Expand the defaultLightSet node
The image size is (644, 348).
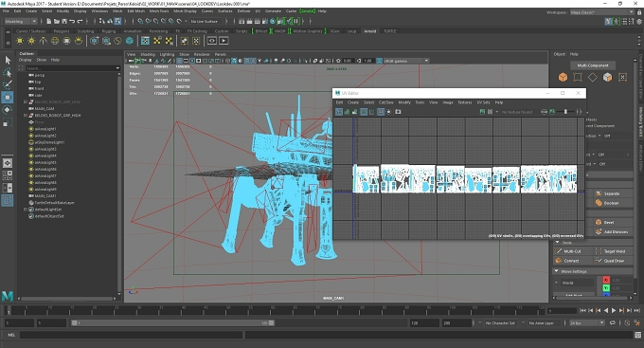(x=26, y=210)
